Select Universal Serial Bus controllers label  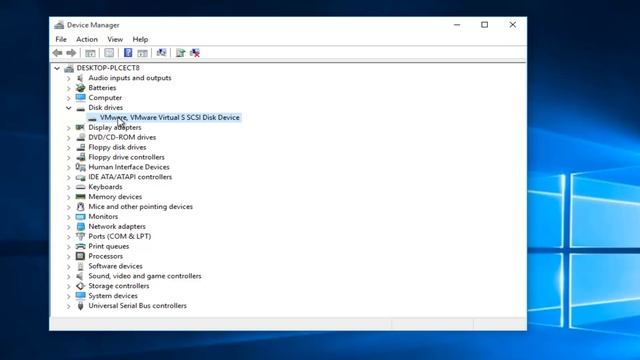[138, 306]
